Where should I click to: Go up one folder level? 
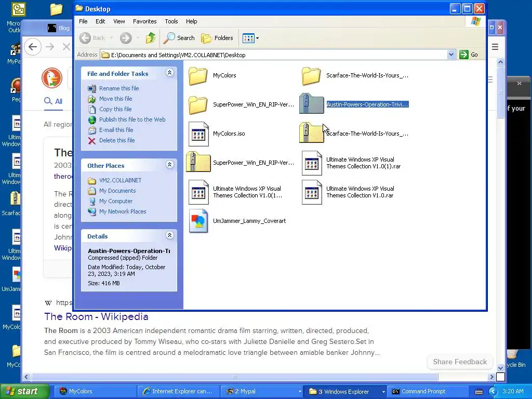151,38
